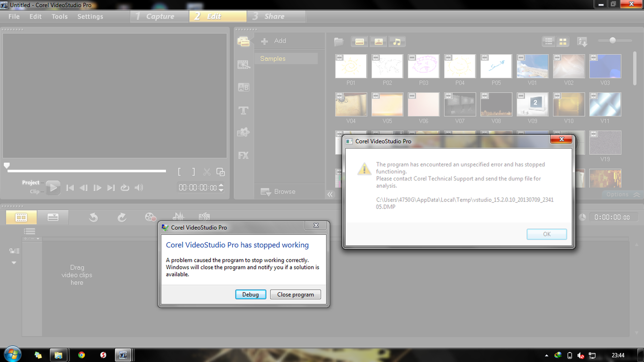
Task: Step to previous frame
Action: click(x=84, y=188)
